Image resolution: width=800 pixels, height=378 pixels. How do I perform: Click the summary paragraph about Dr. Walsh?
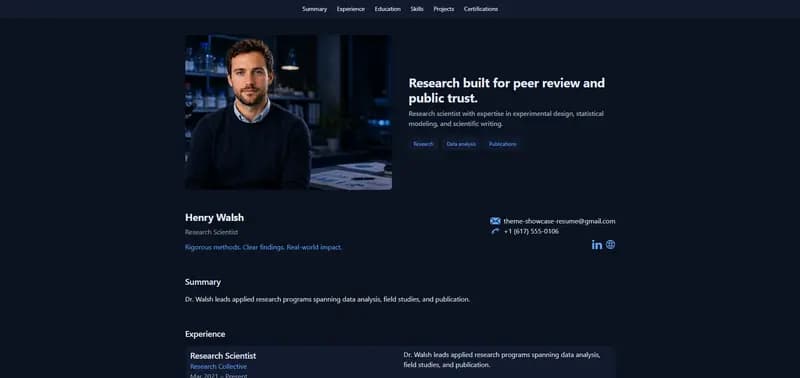click(327, 299)
